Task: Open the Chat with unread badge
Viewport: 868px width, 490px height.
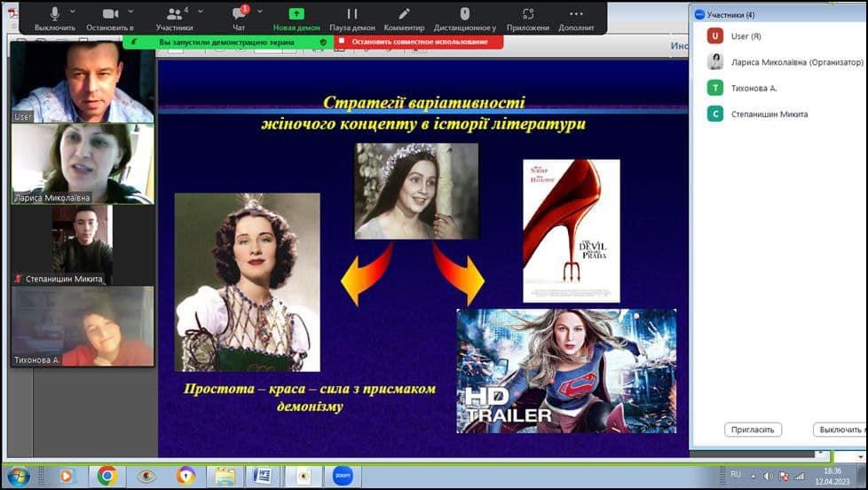Action: (x=239, y=14)
